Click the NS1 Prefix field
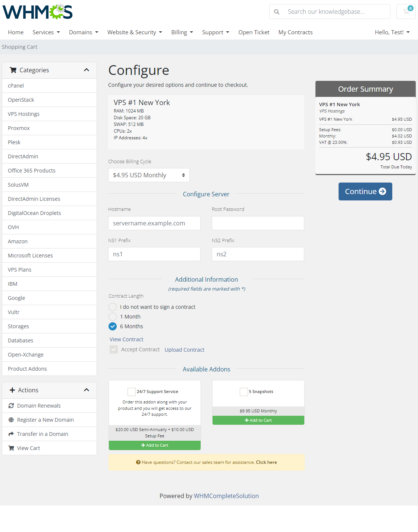Screen dimensions: 418x532 coord(154,254)
